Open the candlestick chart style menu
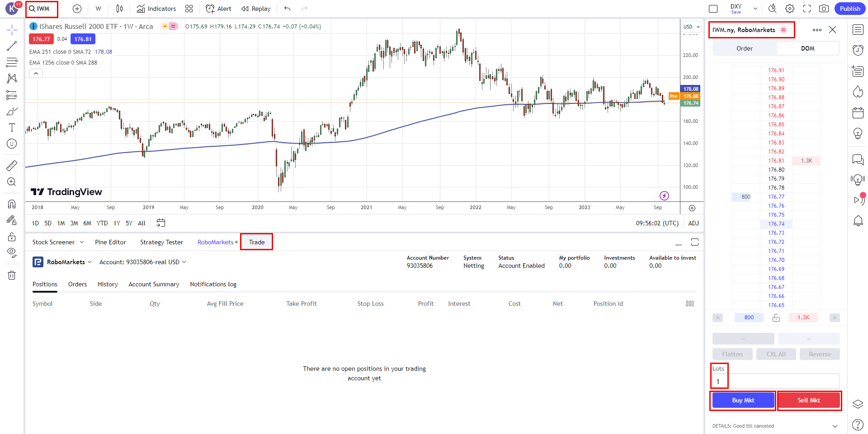Image resolution: width=868 pixels, height=434 pixels. tap(119, 9)
